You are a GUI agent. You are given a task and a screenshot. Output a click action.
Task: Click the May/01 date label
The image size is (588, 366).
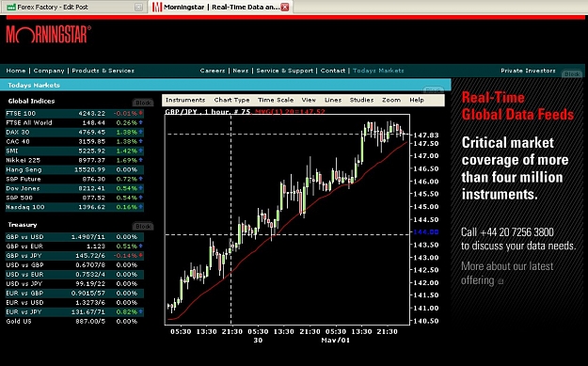click(336, 341)
